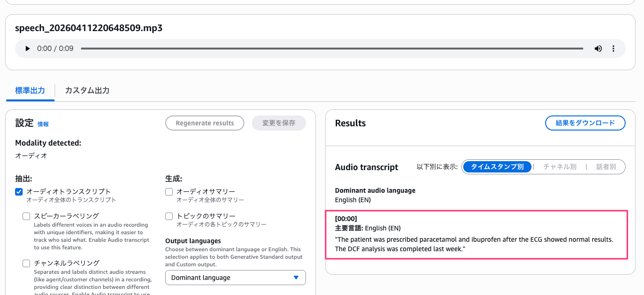Mute the audio player volume

pos(598,48)
